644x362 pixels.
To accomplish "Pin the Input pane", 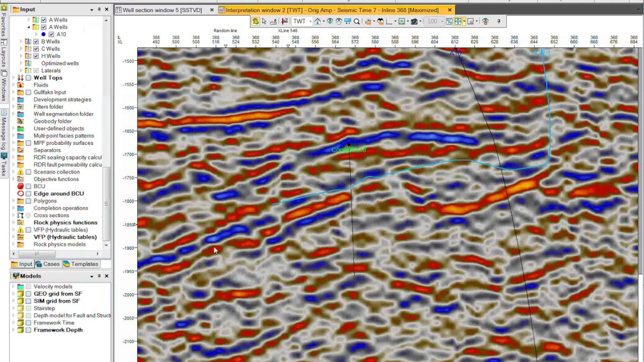I will (99, 10).
